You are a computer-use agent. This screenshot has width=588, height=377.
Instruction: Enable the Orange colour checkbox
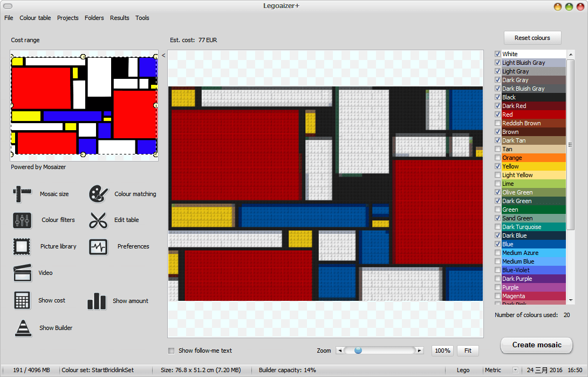pyautogui.click(x=497, y=158)
